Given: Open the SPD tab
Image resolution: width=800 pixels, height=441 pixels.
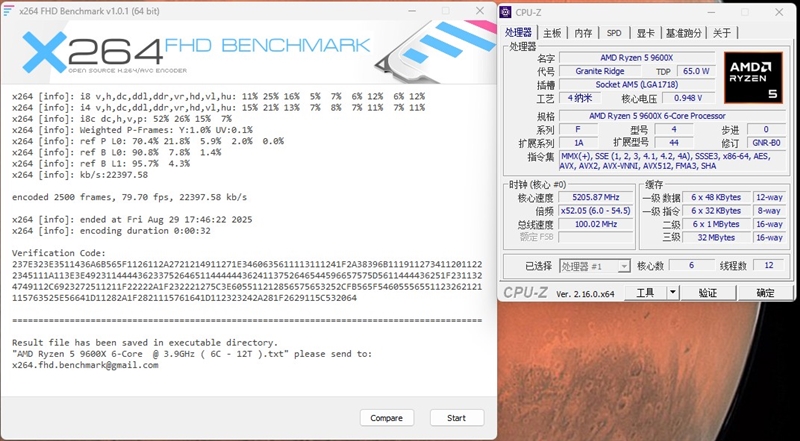Looking at the screenshot, I should point(614,33).
